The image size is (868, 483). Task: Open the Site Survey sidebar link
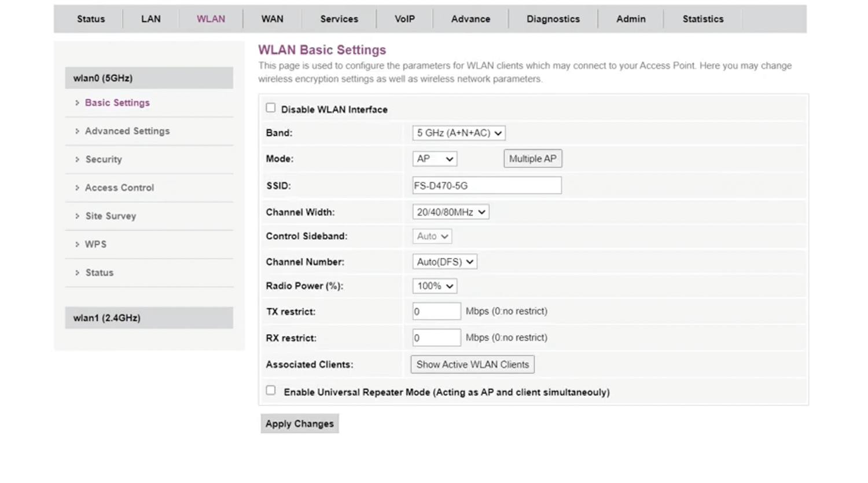point(111,216)
